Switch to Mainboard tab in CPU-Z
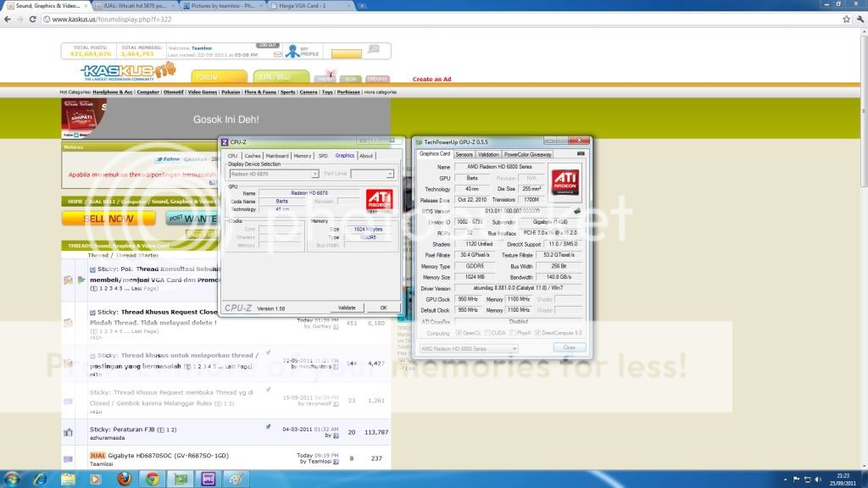868x488 pixels. coord(277,156)
